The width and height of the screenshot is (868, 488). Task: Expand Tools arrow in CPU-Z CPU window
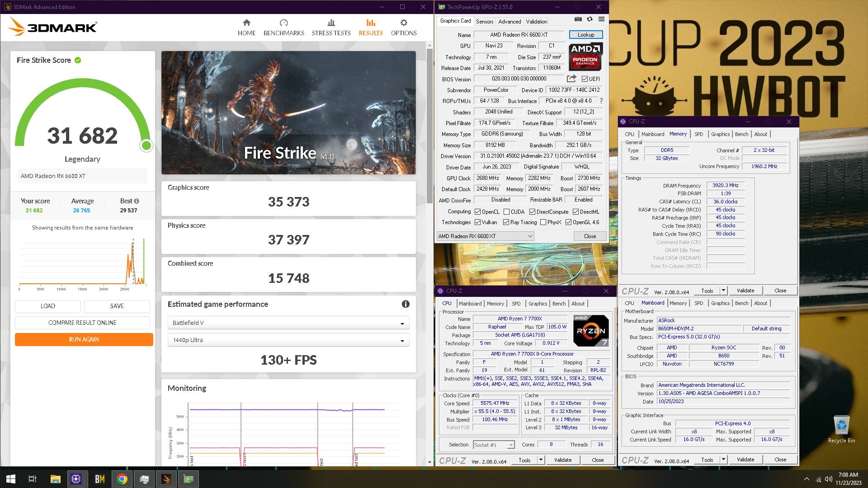pyautogui.click(x=541, y=460)
